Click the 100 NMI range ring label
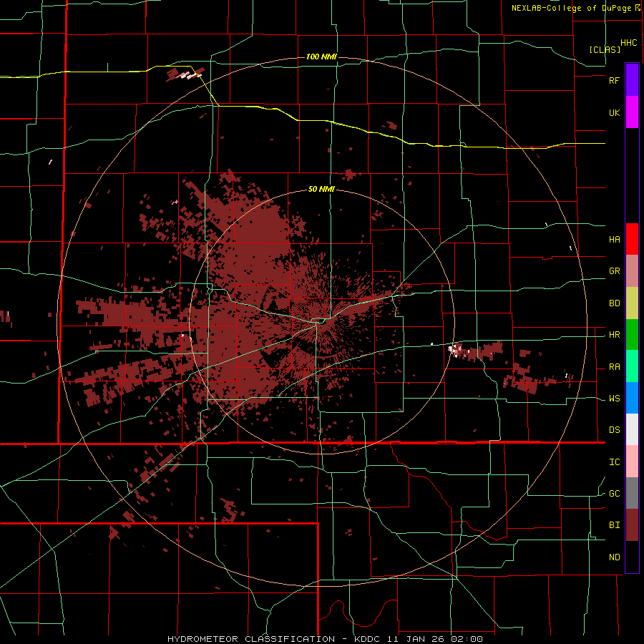The height and width of the screenshot is (644, 644). coord(321,57)
